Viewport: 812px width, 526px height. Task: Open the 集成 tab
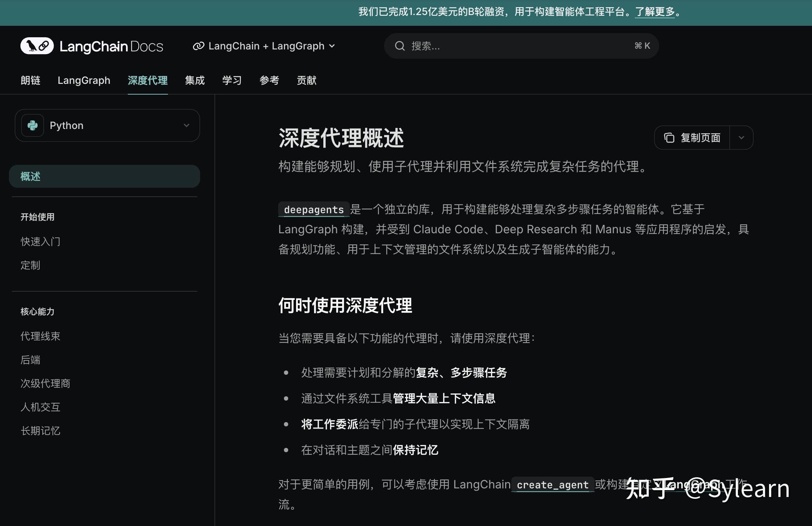tap(195, 80)
